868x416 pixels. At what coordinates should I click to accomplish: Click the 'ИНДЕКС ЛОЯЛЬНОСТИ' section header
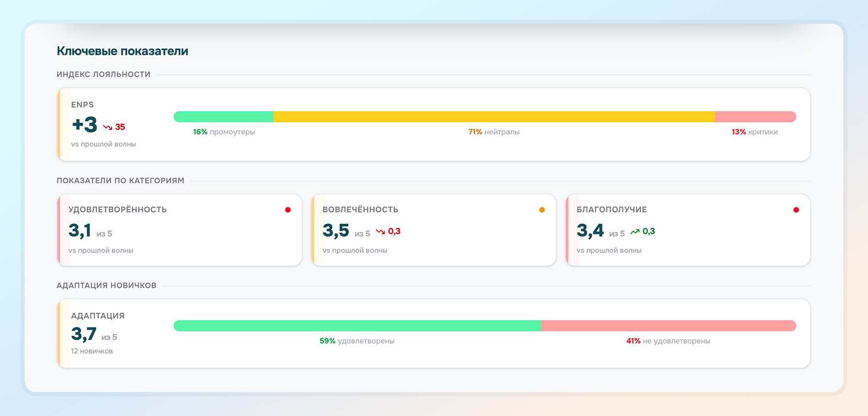pos(104,74)
